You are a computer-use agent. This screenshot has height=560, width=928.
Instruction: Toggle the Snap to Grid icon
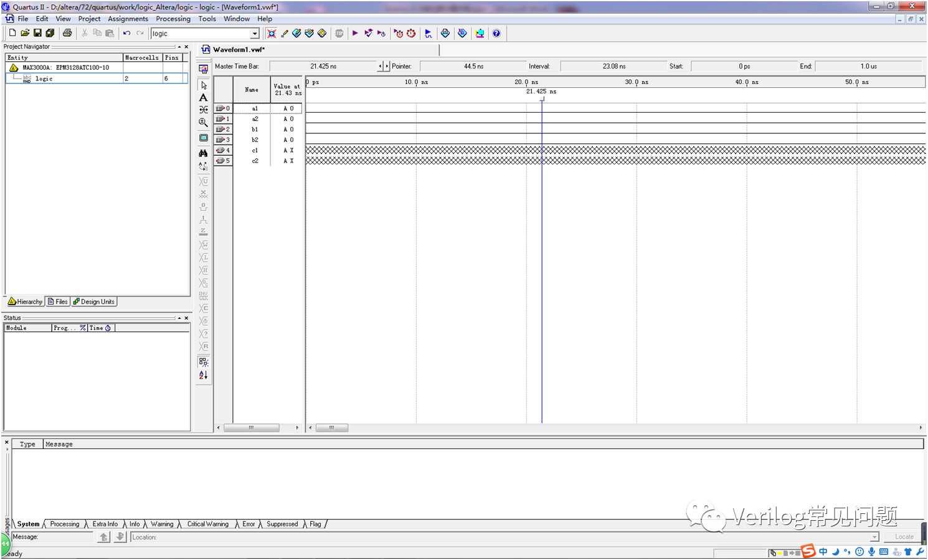click(x=204, y=361)
